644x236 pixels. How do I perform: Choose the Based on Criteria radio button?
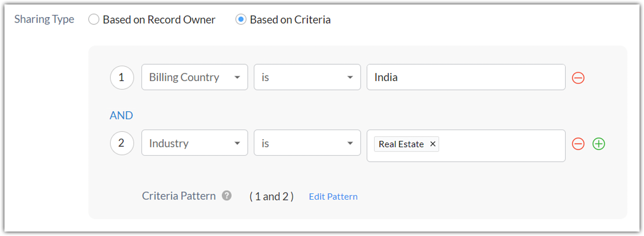point(241,20)
